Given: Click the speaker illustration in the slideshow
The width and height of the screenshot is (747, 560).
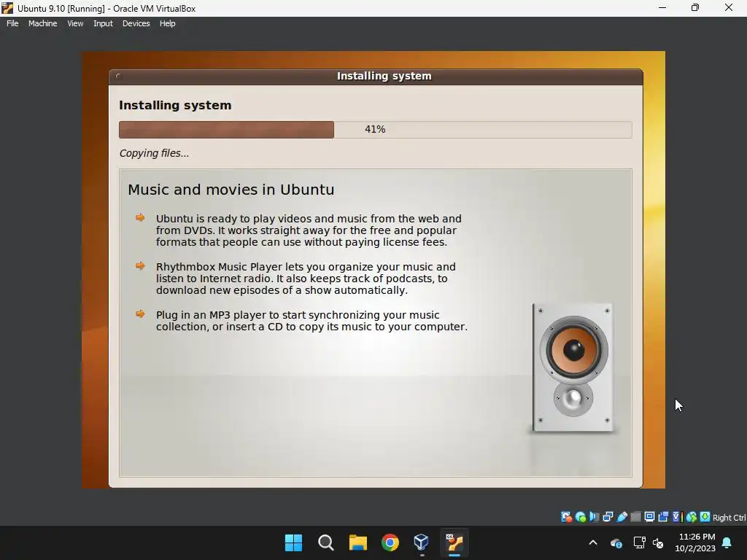Looking at the screenshot, I should coord(573,367).
